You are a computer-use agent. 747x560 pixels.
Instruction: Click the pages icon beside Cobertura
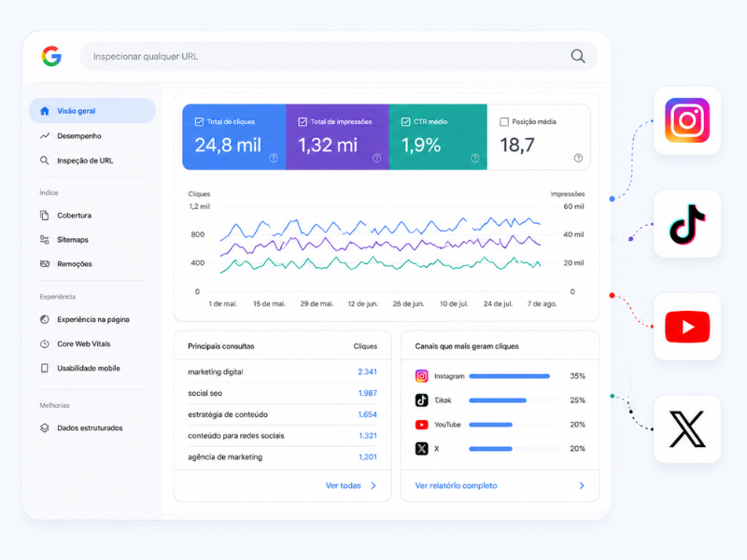coord(45,216)
